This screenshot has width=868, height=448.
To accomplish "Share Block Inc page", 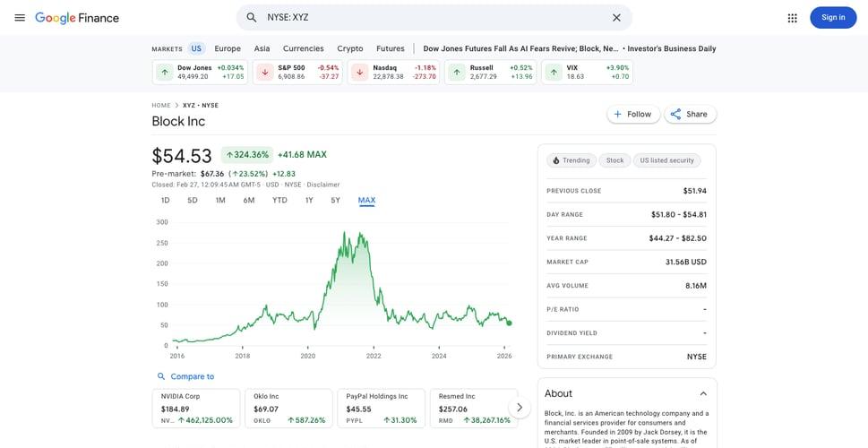I will (x=690, y=114).
